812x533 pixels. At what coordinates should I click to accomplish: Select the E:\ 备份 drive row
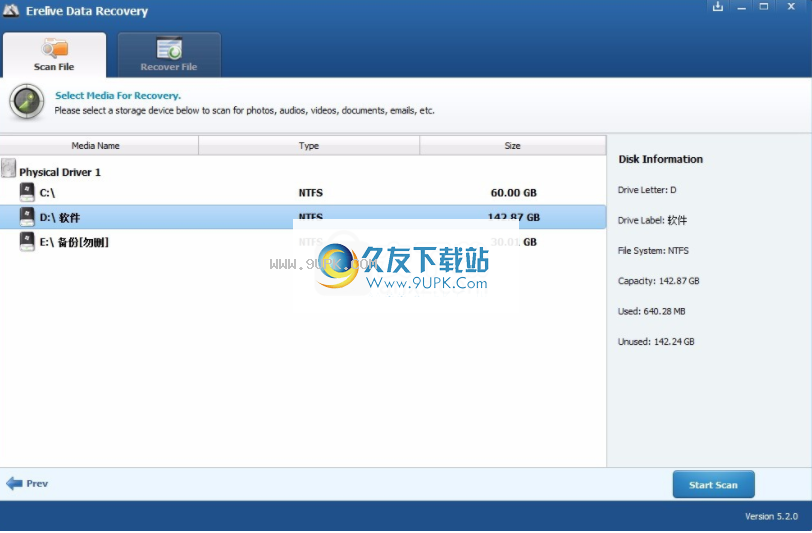point(303,242)
